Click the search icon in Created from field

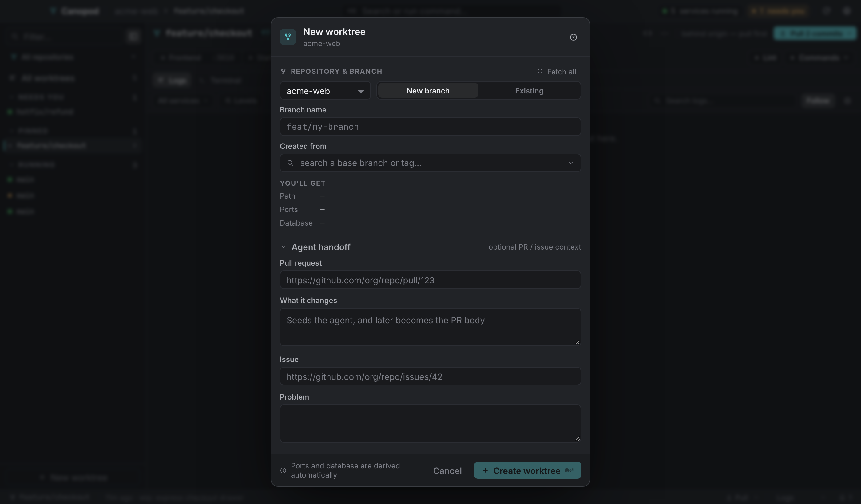tap(290, 163)
